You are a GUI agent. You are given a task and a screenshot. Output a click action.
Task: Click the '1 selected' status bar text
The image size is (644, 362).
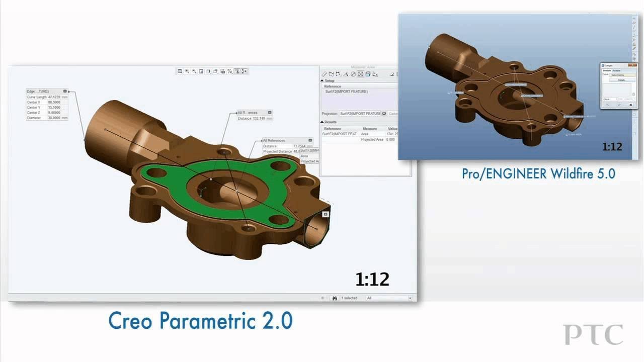point(349,298)
